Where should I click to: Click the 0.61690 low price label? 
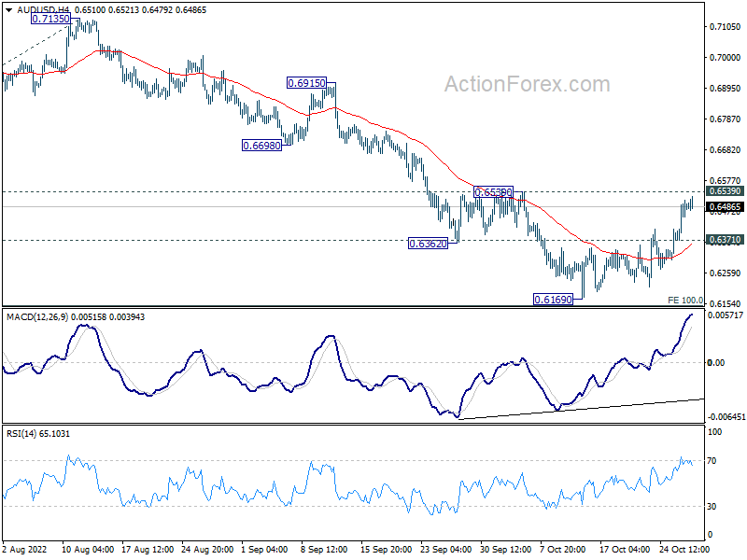click(x=553, y=300)
